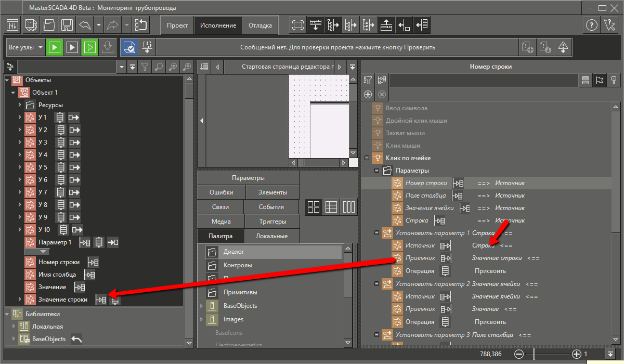Toggle the grid tile view mode button
624x364 pixels.
(x=314, y=207)
